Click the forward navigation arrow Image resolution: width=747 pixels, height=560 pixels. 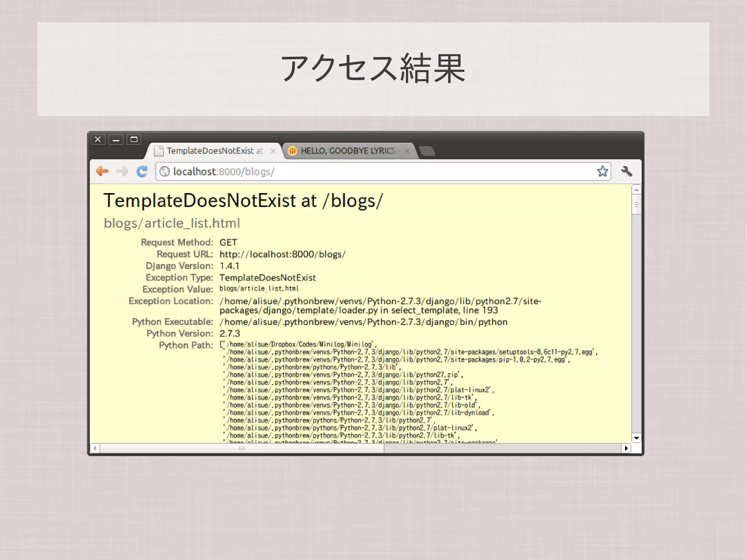(122, 171)
